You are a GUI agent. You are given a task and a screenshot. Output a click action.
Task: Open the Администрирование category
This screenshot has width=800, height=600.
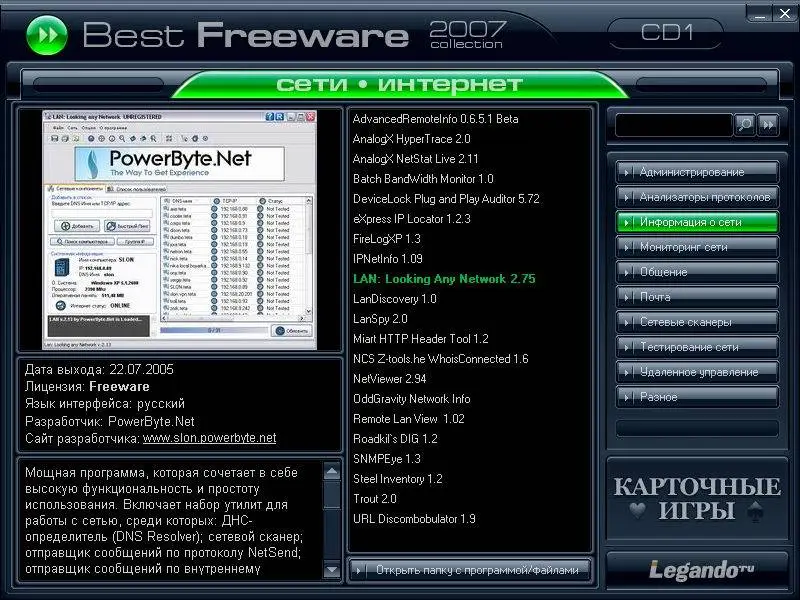(x=697, y=172)
